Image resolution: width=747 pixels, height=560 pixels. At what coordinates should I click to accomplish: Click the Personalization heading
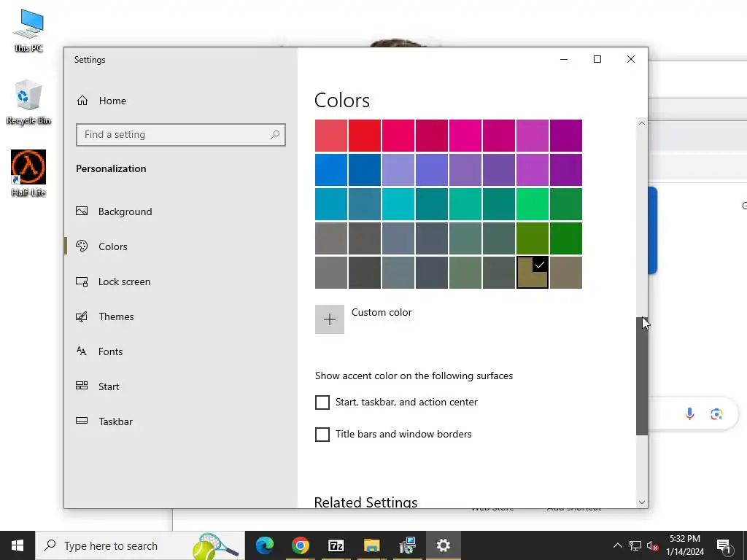[111, 168]
